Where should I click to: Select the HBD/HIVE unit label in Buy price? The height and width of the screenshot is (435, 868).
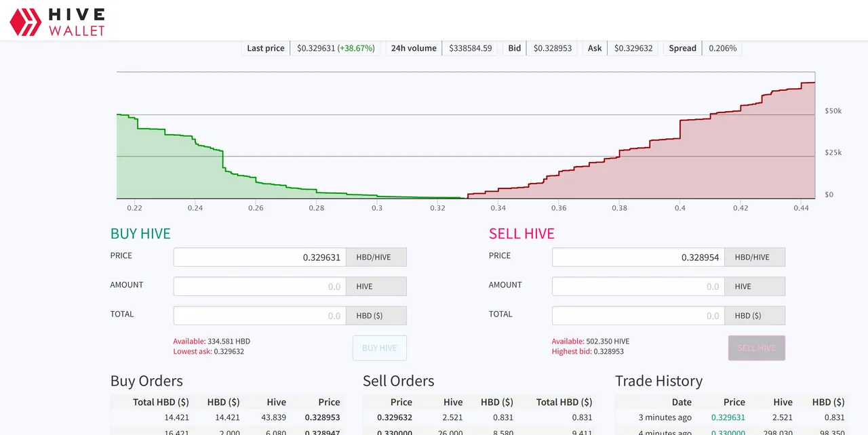(376, 257)
